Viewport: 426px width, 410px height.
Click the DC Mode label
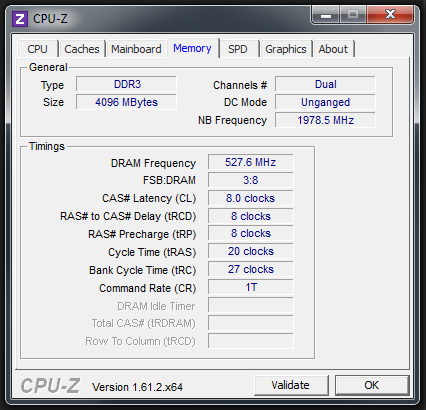pyautogui.click(x=245, y=102)
